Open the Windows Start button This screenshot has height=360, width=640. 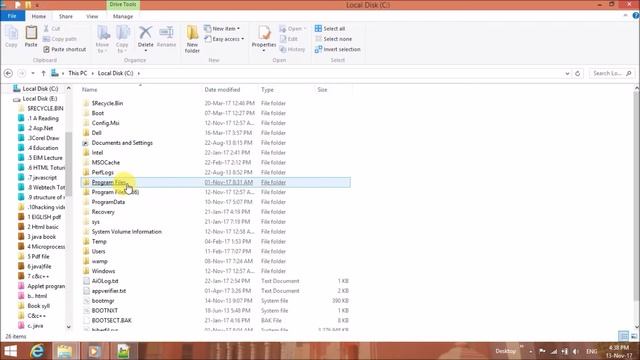10,351
